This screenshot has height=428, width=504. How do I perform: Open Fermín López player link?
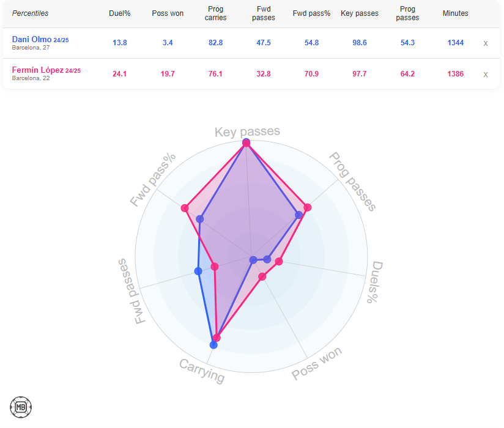coord(37,70)
